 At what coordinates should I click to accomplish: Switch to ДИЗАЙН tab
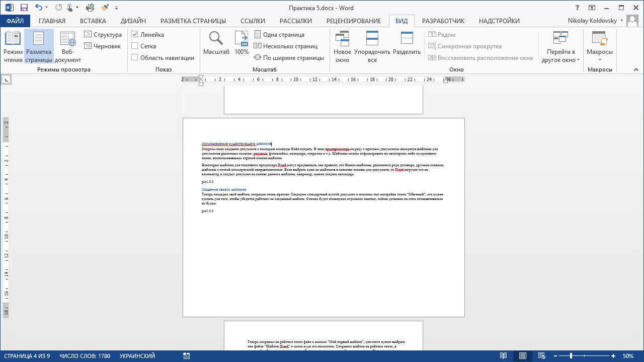pos(133,21)
